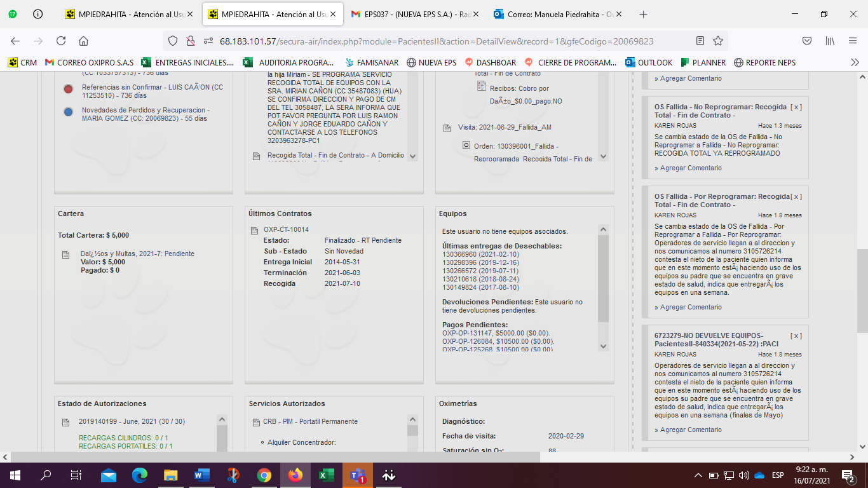Switch to the EPS037 NUEVA EPS tab
The image size is (868, 488).
[416, 14]
